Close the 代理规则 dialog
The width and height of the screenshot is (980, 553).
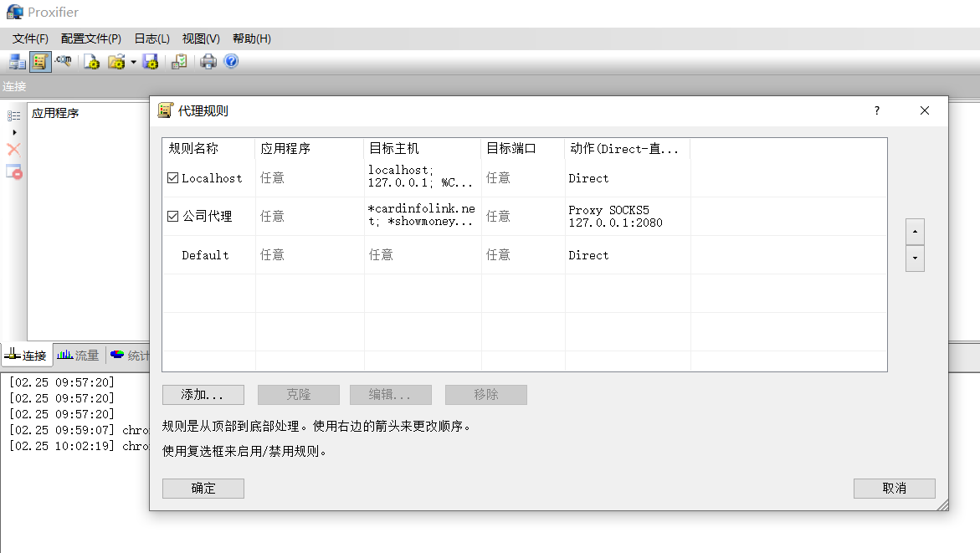pyautogui.click(x=925, y=110)
